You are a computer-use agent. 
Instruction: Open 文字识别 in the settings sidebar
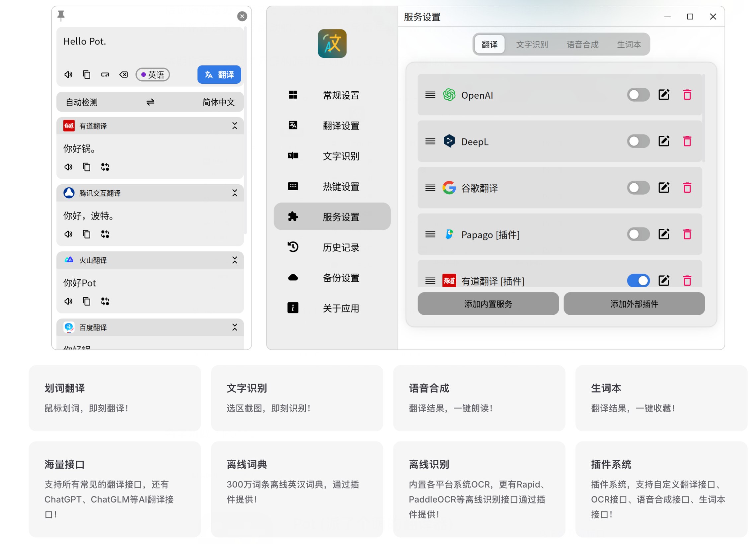(x=332, y=156)
